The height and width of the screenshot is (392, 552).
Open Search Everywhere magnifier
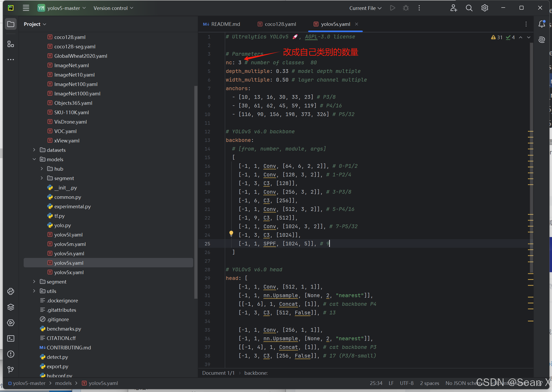coord(469,8)
